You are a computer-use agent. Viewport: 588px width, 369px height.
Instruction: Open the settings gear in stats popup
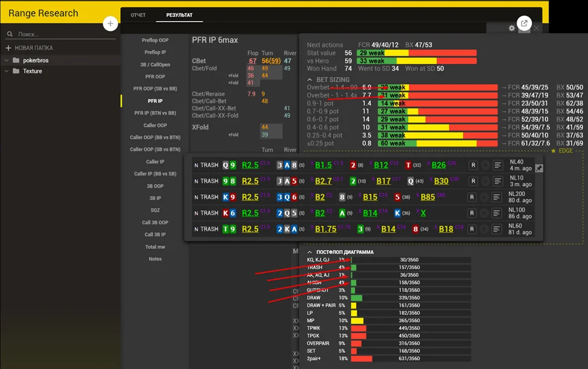point(512,28)
